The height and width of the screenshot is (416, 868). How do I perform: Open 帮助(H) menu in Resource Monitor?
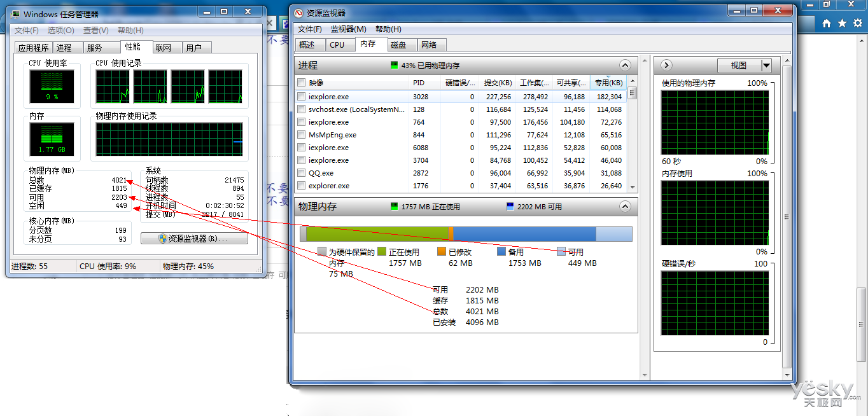[388, 29]
